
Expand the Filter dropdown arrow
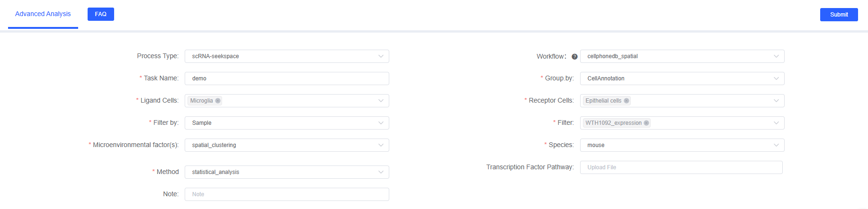776,123
